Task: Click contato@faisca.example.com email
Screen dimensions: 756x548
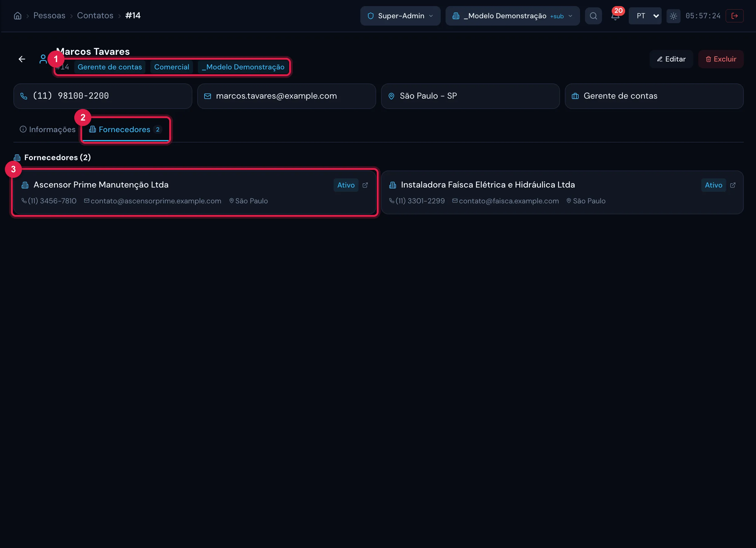Action: 509,201
